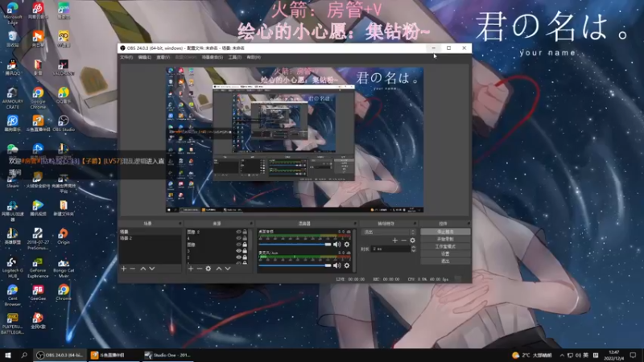Viewport: 644px width, 362px height.
Task: Add a transition with the plus icon
Action: tap(394, 241)
